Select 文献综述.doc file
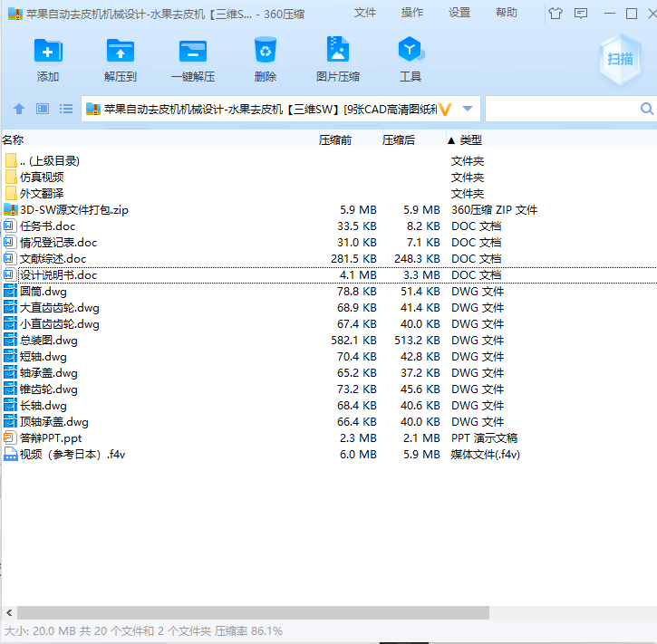 click(x=53, y=259)
